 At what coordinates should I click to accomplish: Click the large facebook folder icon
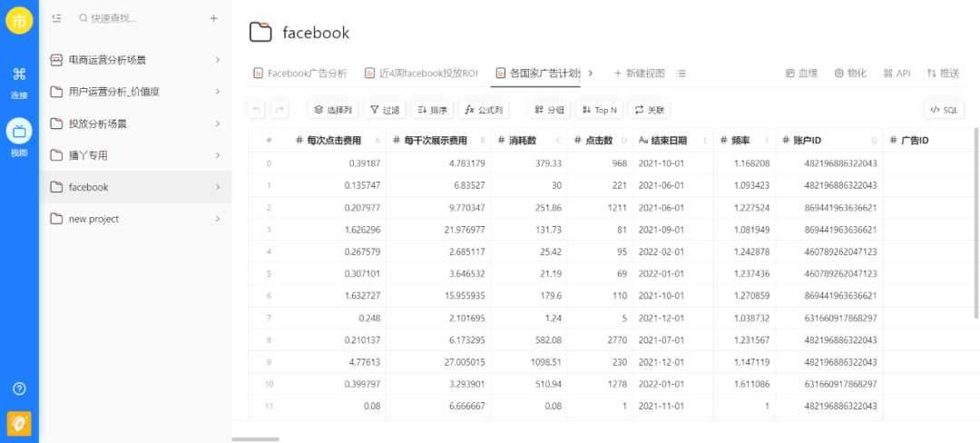point(260,33)
